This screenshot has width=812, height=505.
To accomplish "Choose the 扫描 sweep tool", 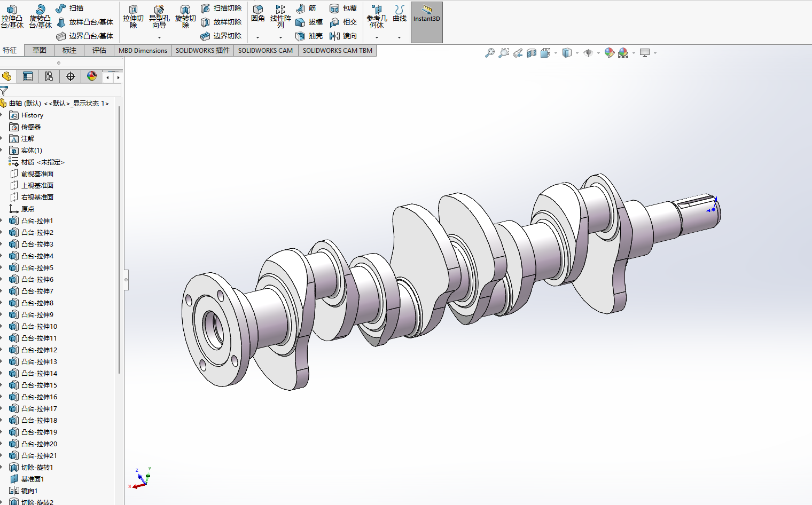I will (x=69, y=8).
